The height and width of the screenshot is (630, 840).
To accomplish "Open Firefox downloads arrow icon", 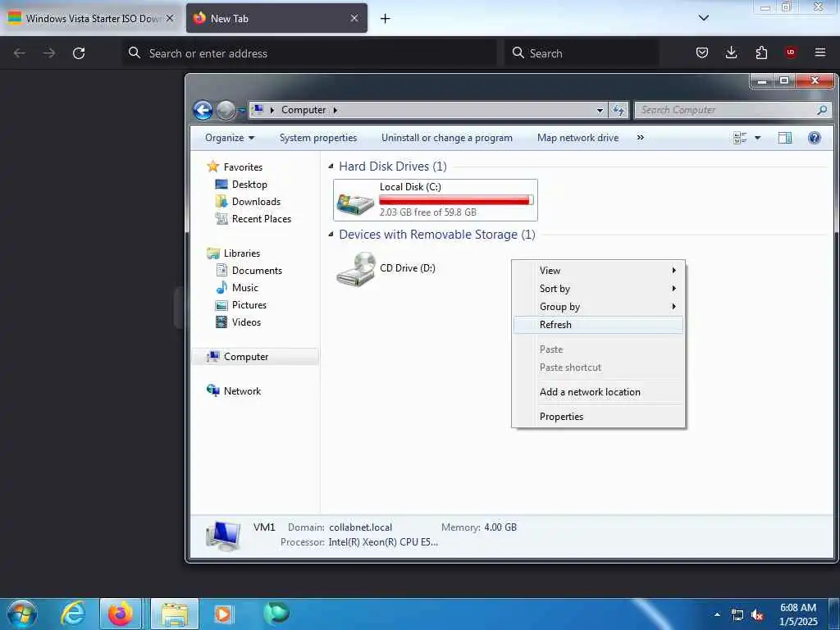I will coord(731,52).
